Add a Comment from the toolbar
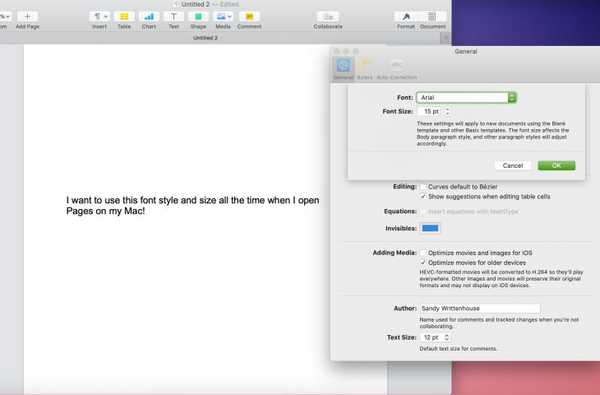The height and width of the screenshot is (395, 600). coord(249,16)
